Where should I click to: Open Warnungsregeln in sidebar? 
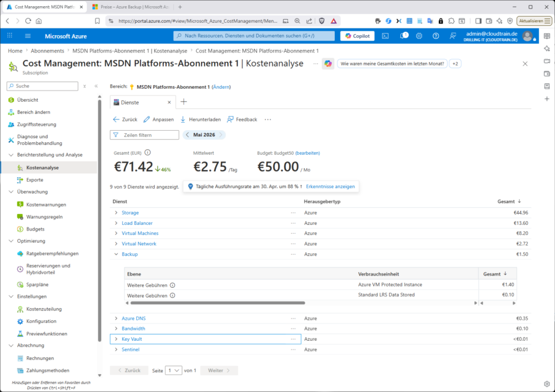click(44, 216)
